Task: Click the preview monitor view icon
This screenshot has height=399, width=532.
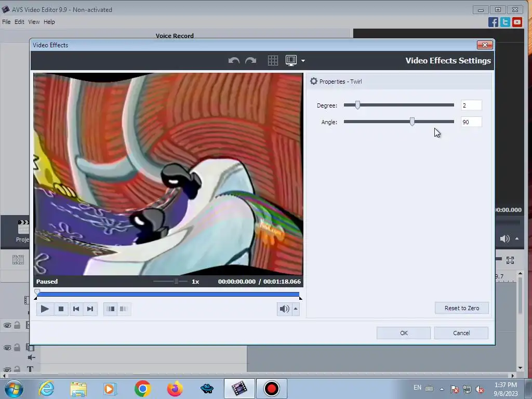Action: tap(291, 60)
